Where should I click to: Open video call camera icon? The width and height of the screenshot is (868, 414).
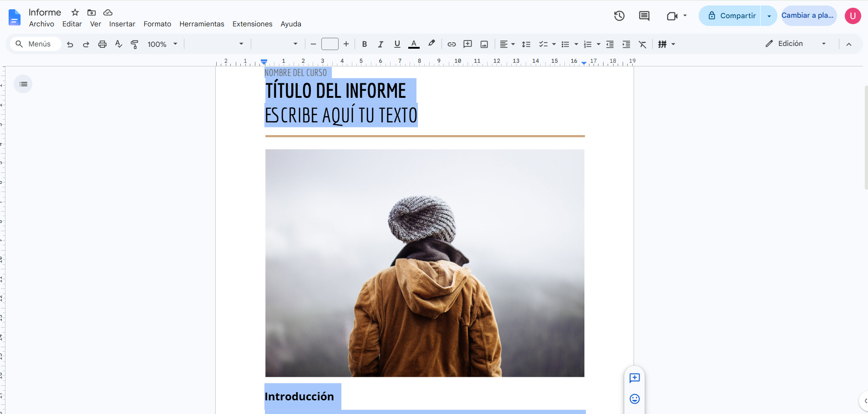click(672, 16)
